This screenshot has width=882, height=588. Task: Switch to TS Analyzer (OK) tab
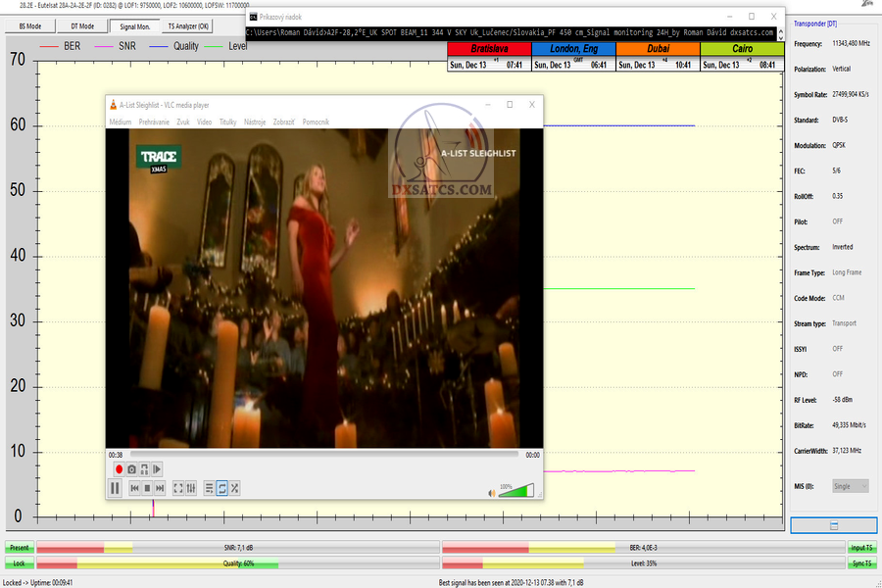click(x=187, y=26)
